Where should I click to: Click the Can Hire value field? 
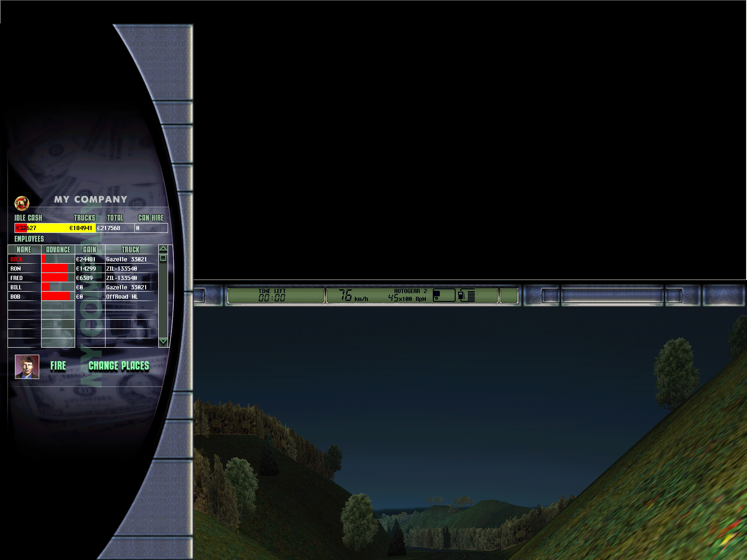pos(151,228)
